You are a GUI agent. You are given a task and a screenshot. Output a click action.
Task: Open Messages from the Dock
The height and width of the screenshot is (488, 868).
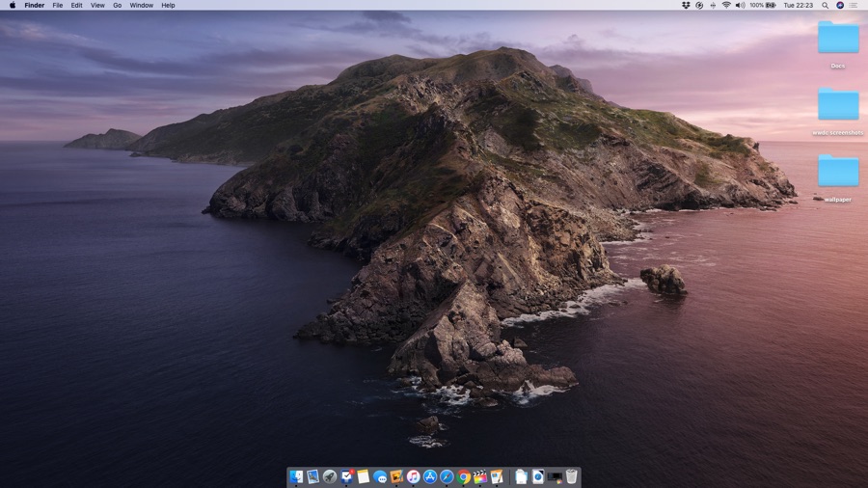[380, 477]
